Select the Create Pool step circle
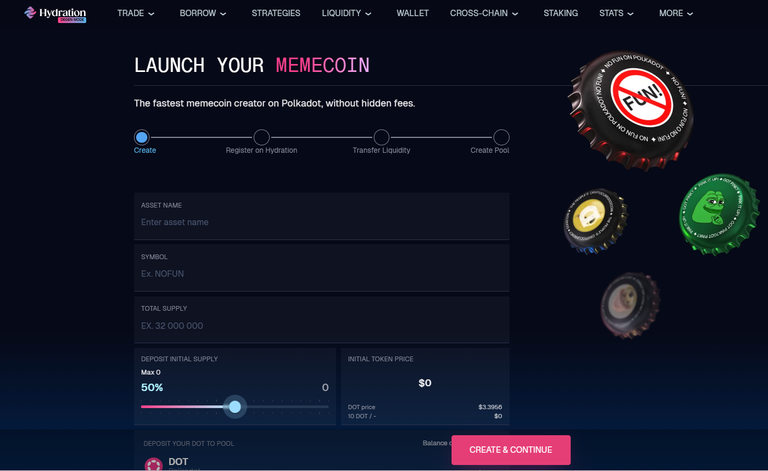Screen dimensions: 768x471 (x=501, y=137)
